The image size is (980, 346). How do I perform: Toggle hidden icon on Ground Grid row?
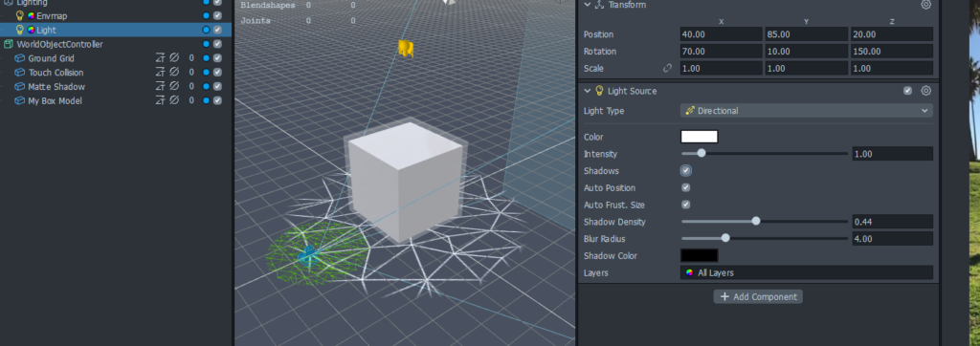(174, 58)
